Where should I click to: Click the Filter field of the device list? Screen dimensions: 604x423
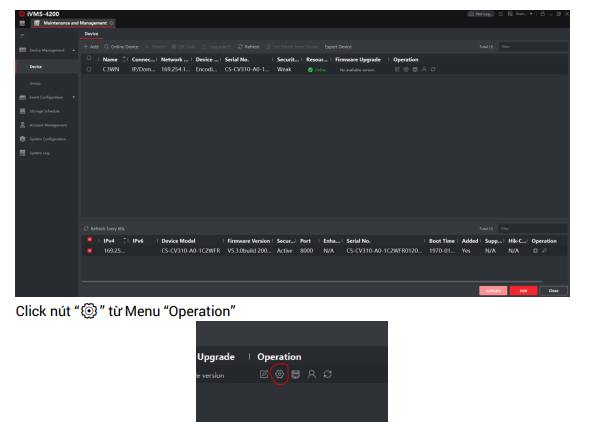pos(533,47)
